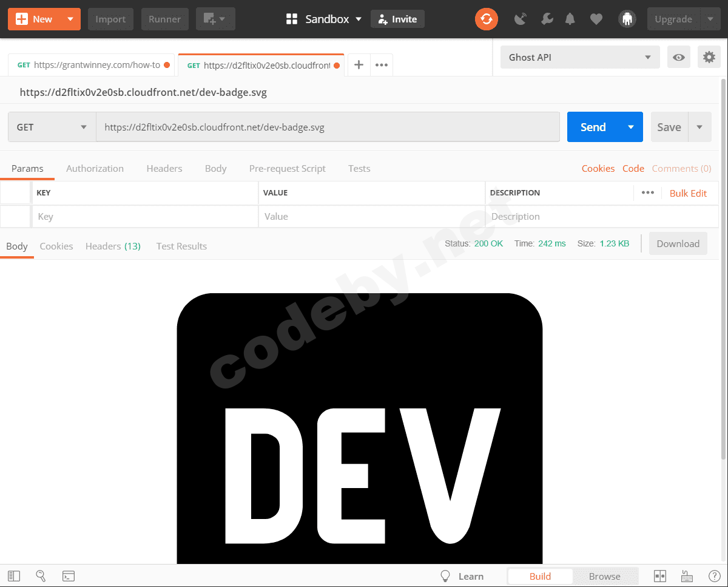Viewport: 728px width, 587px height.
Task: Click the Invite button
Action: click(397, 19)
